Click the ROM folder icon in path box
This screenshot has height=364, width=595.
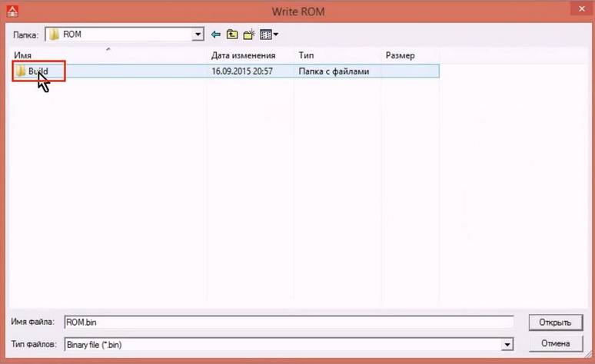[54, 35]
